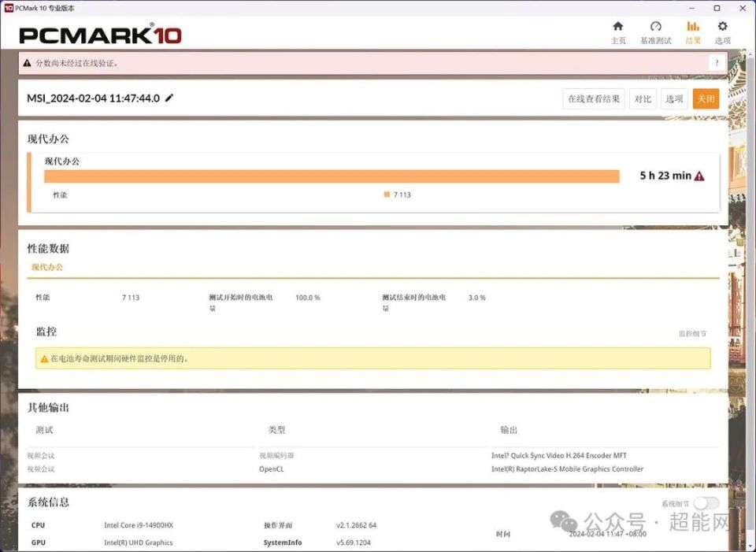Click the 选项 button beside 对比
756x552 pixels.
pos(674,99)
